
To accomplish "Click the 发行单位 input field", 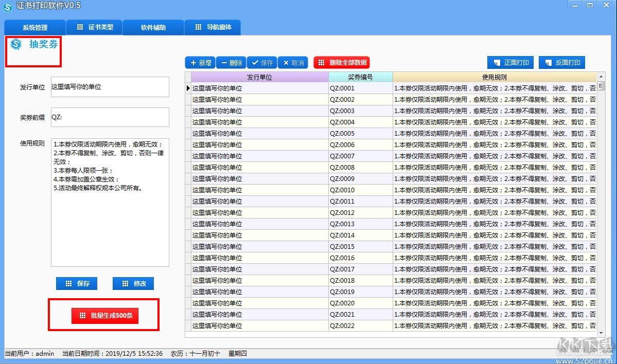I will click(110, 87).
